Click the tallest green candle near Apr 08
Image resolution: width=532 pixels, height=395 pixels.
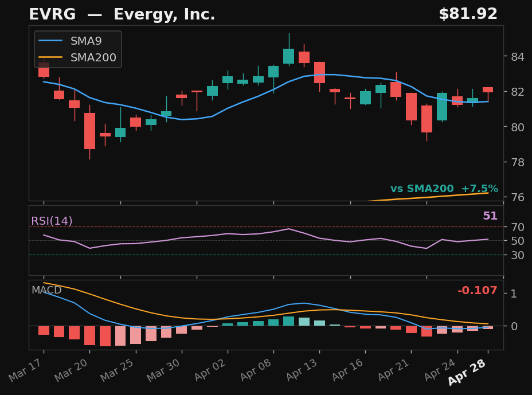point(289,56)
